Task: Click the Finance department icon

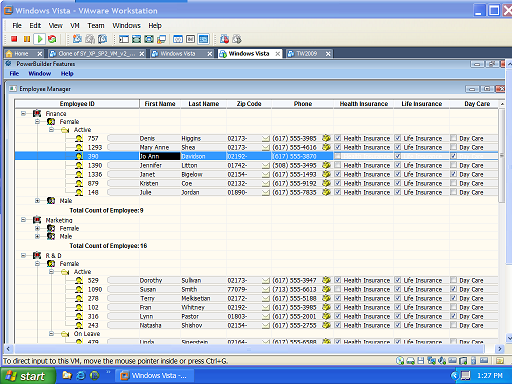Action: coord(37,114)
